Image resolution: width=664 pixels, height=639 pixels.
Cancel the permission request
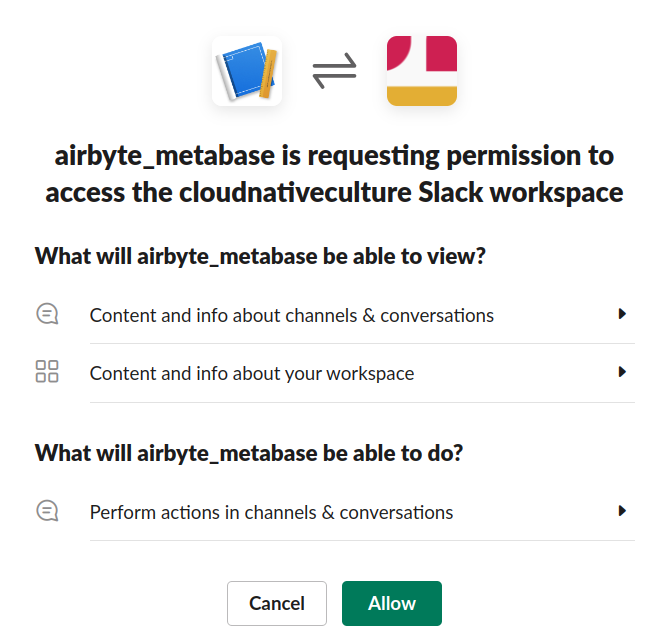click(x=277, y=603)
